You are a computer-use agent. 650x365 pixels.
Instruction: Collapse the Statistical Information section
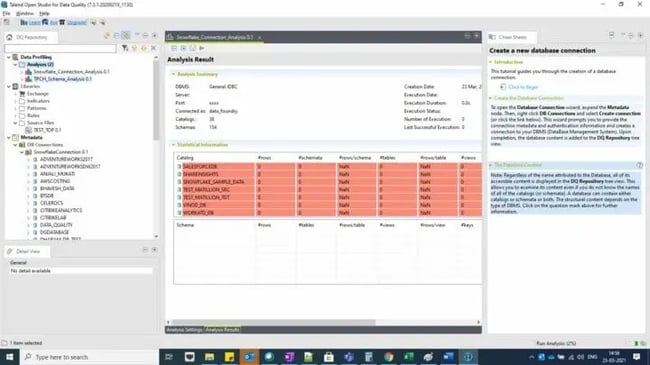tap(173, 145)
